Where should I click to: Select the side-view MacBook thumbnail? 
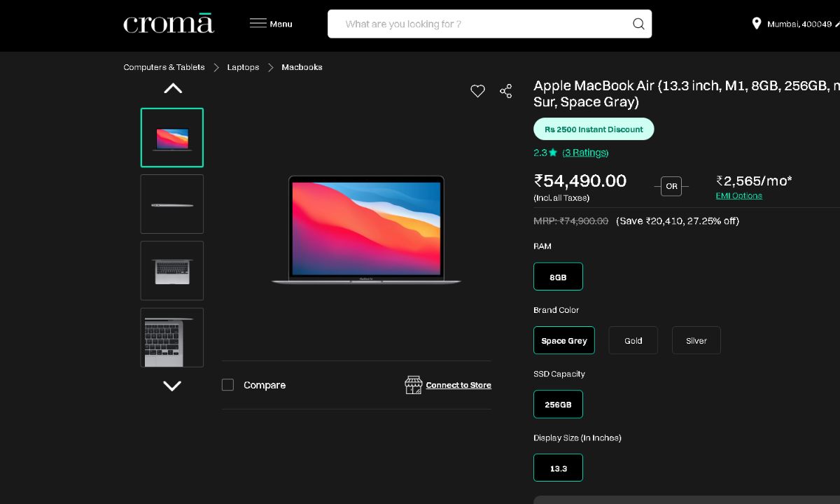point(172,204)
